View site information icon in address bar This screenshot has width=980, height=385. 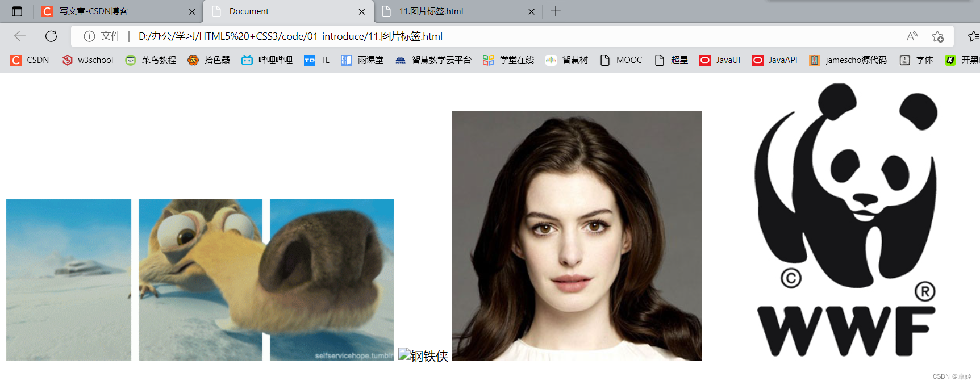click(89, 36)
